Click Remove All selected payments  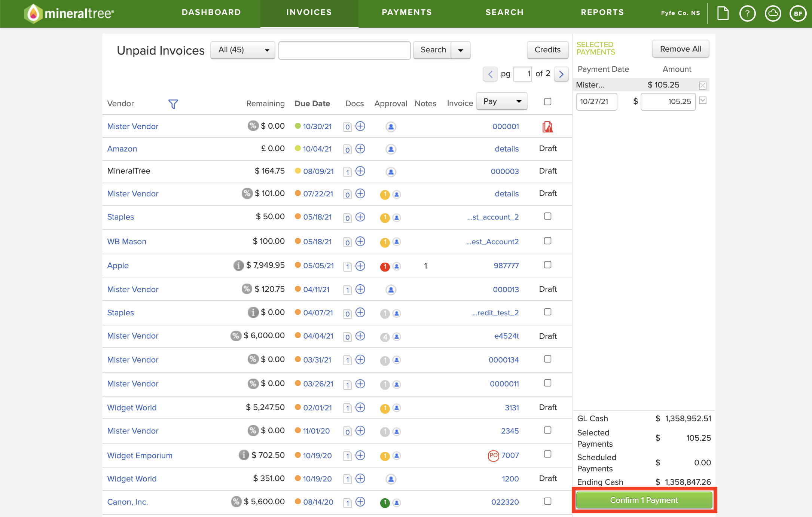(680, 49)
